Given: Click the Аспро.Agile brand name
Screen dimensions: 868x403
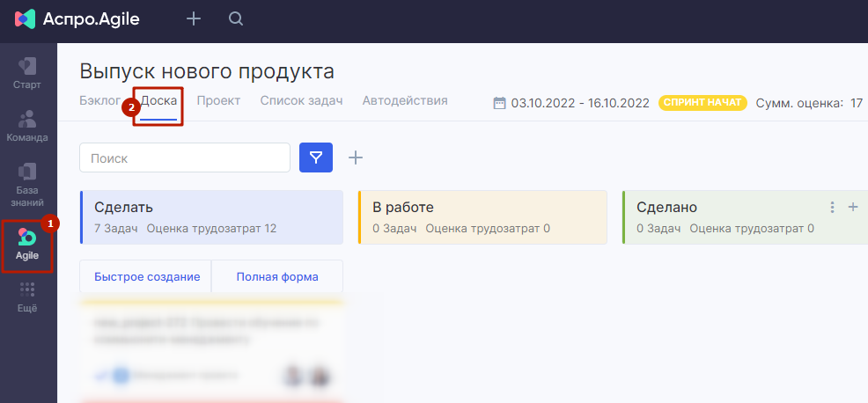Looking at the screenshot, I should [92, 19].
